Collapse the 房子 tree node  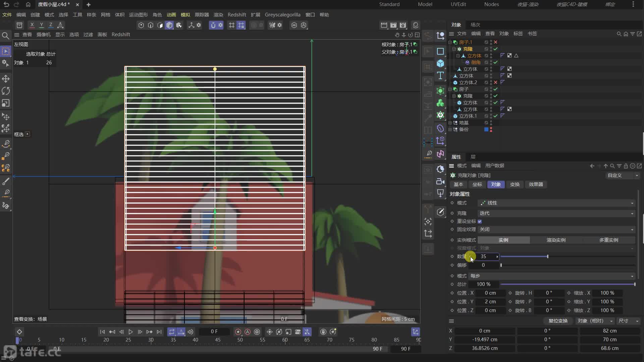click(x=450, y=89)
